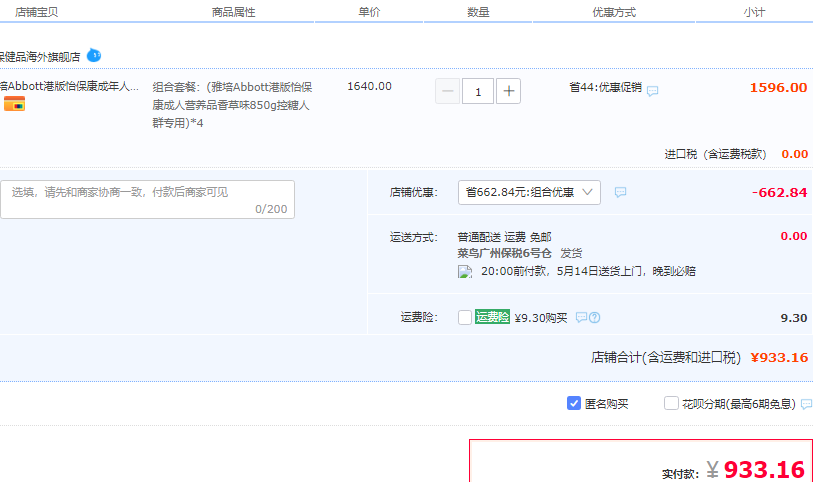Click the 菜鸟广州保税6号仓 warehouse text
Image resolution: width=817 pixels, height=482 pixels.
point(504,253)
